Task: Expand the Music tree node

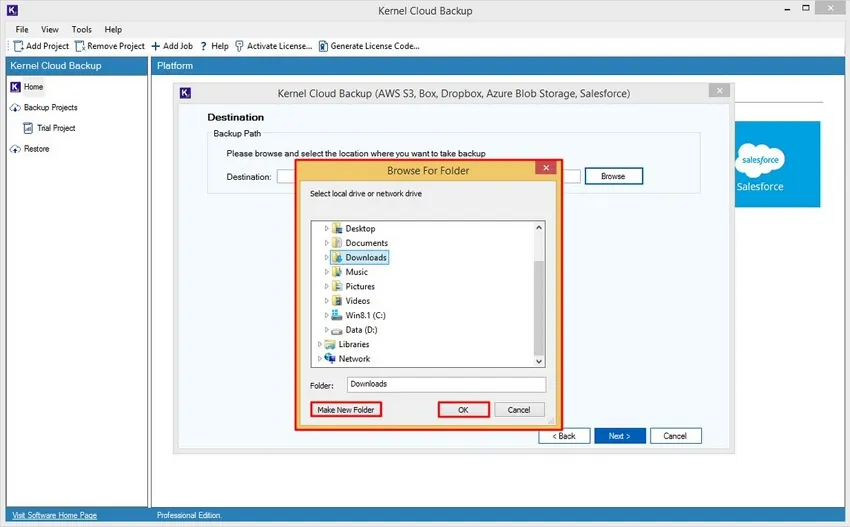Action: tap(326, 272)
